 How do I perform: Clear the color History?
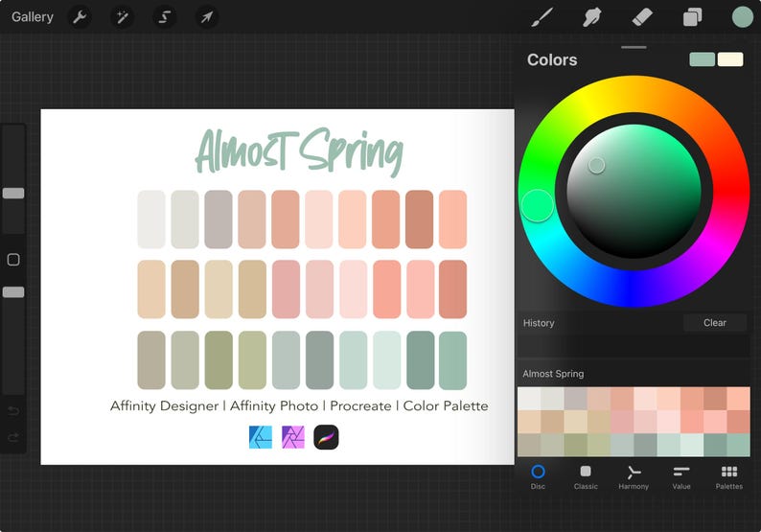(715, 323)
